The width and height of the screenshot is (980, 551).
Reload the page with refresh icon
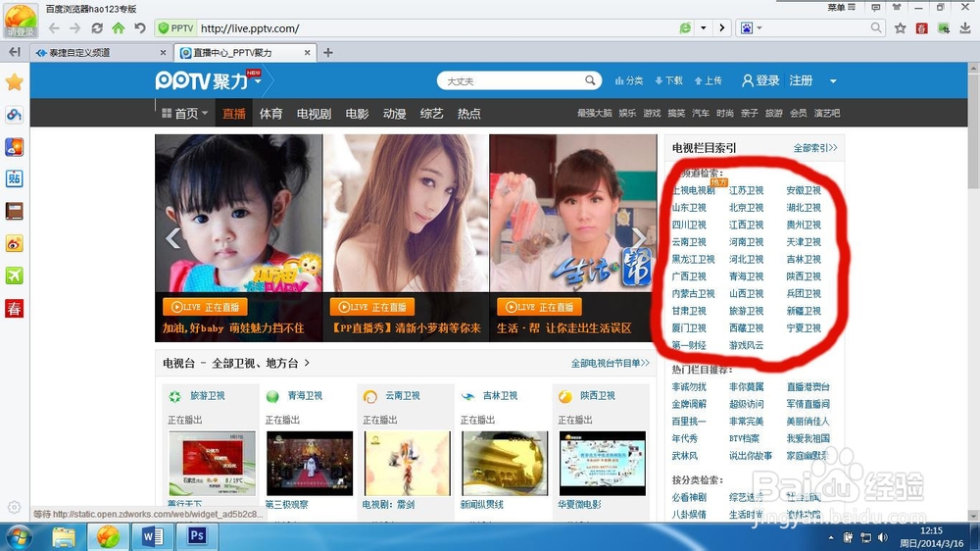pos(97,28)
